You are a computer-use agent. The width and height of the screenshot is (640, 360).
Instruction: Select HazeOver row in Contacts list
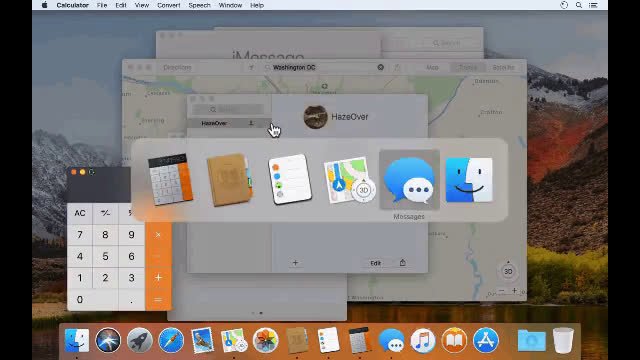click(229, 123)
